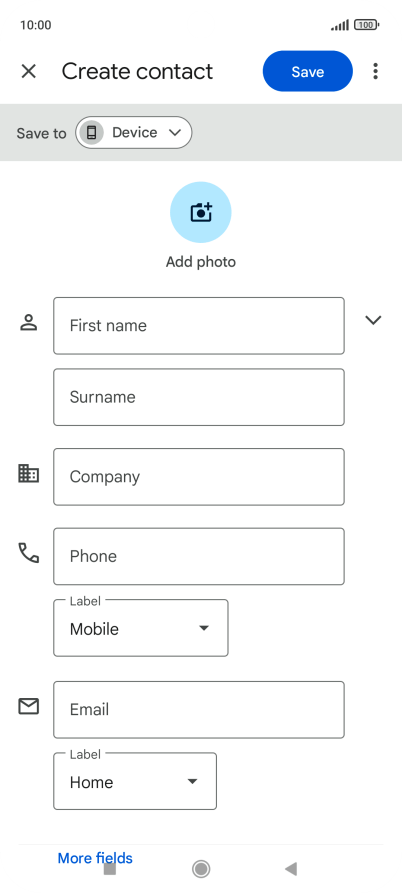Open the phone label Mobile dropdown
The width and height of the screenshot is (402, 893).
[141, 628]
